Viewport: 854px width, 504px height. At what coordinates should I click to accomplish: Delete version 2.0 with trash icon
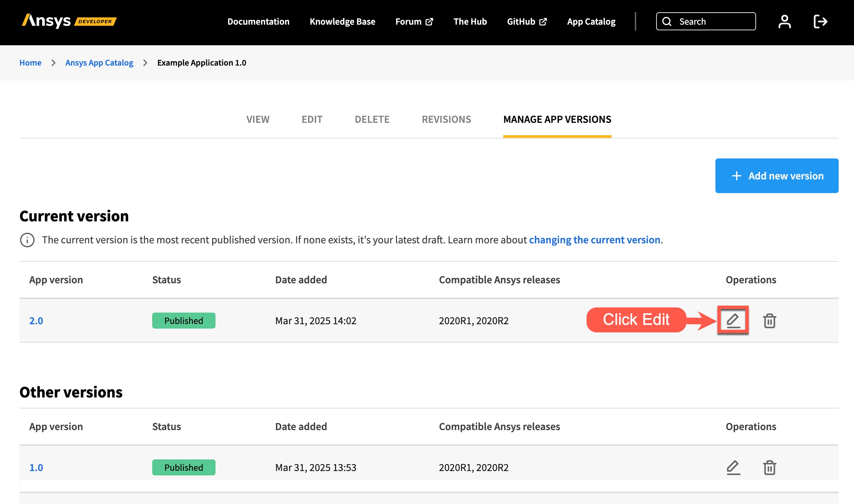(769, 321)
